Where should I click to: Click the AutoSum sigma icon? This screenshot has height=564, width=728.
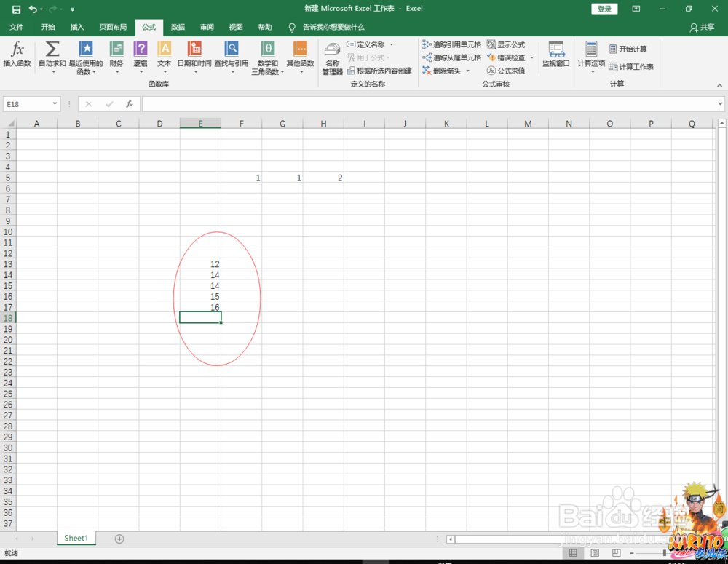(52, 49)
